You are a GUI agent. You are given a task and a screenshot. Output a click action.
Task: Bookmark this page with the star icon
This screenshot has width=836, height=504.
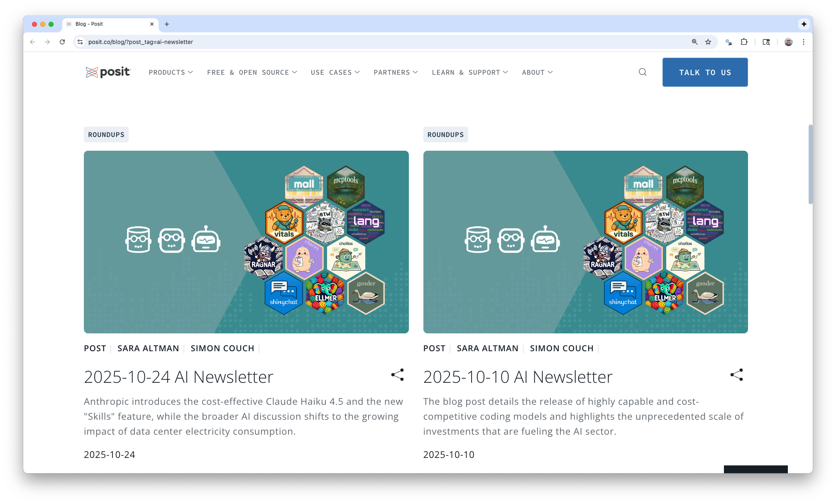click(708, 42)
